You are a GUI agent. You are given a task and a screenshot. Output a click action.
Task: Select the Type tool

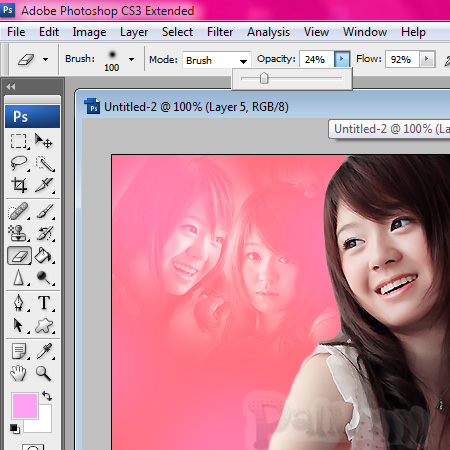[44, 303]
